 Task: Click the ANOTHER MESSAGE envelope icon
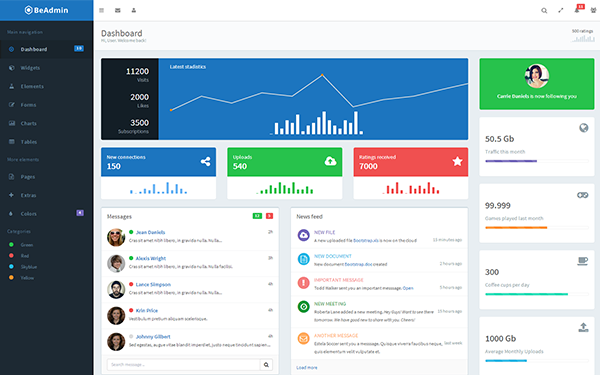click(303, 338)
